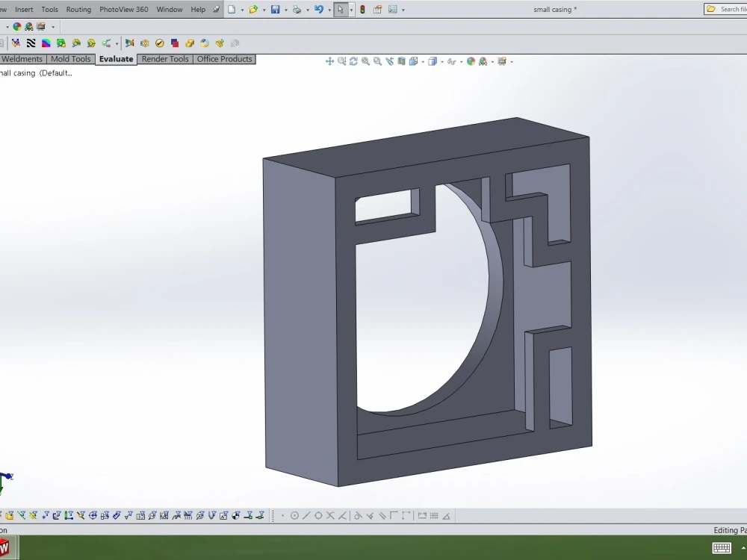Select the Evaluate tab
747x560 pixels.
pyautogui.click(x=117, y=59)
